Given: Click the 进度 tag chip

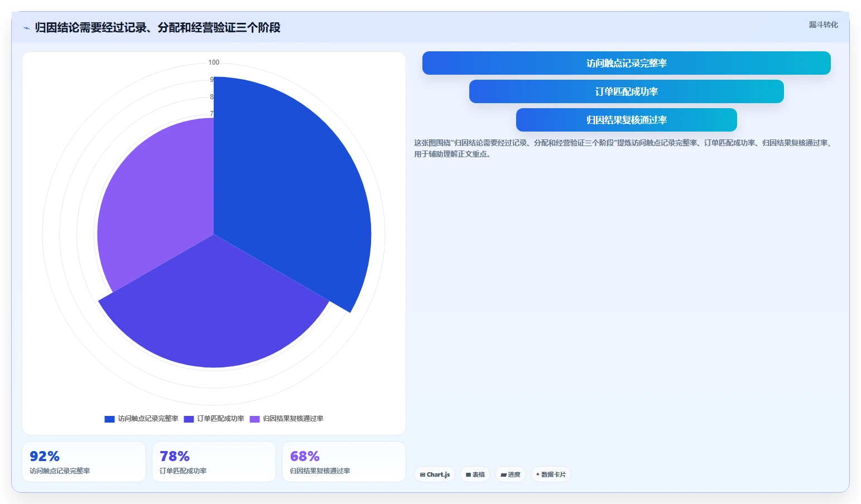Looking at the screenshot, I should pyautogui.click(x=510, y=474).
